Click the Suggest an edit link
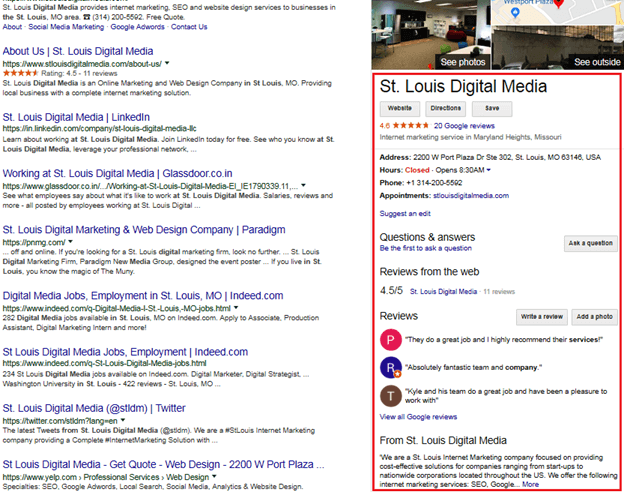Viewport: 624px width, 492px height. pyautogui.click(x=405, y=214)
